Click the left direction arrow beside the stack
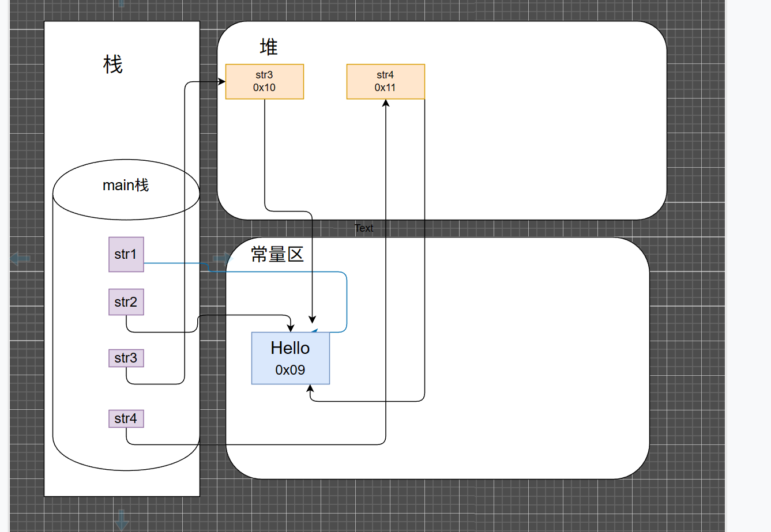 pos(20,258)
